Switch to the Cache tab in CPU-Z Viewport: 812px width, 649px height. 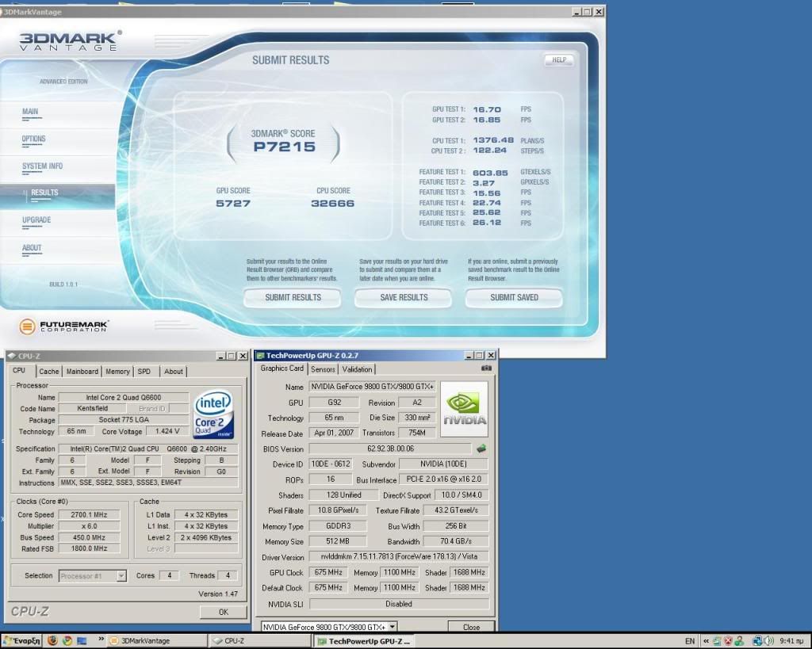point(48,372)
